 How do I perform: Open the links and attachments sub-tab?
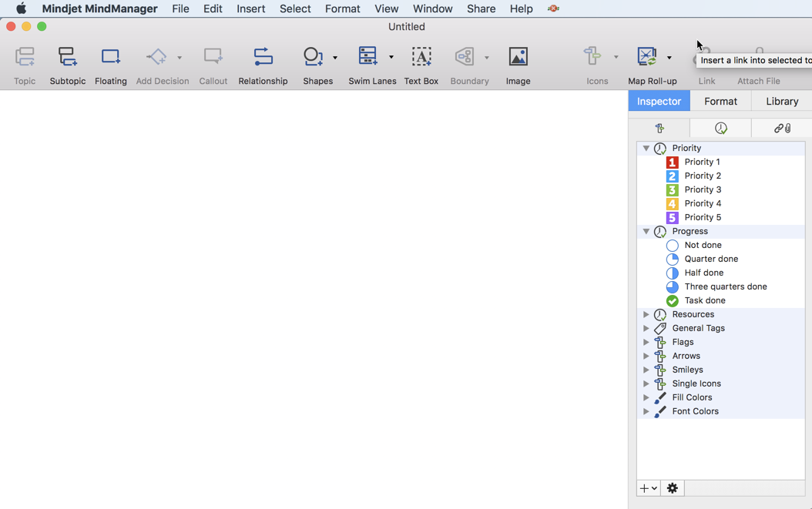click(x=782, y=128)
